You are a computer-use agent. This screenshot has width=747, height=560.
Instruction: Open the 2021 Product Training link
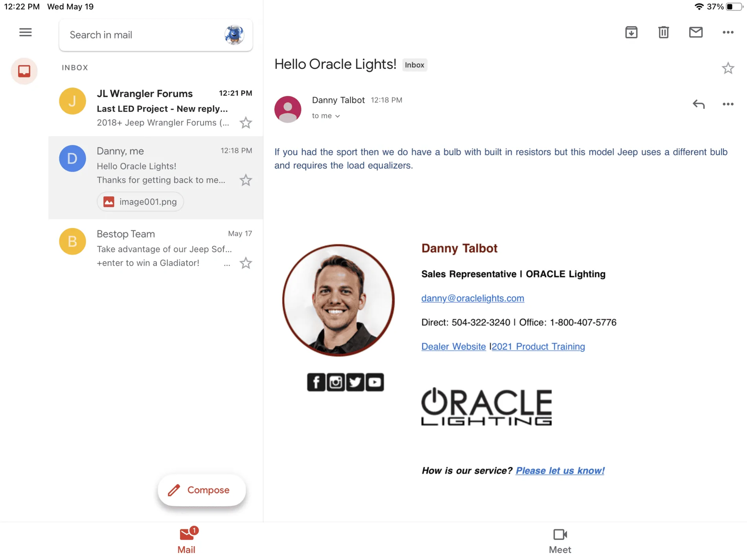[538, 347]
